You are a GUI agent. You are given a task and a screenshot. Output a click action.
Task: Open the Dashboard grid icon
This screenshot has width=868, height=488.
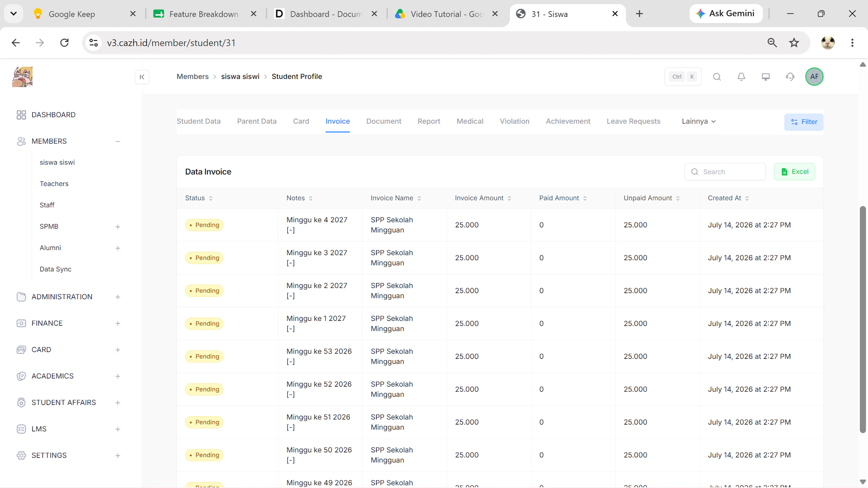click(x=21, y=115)
